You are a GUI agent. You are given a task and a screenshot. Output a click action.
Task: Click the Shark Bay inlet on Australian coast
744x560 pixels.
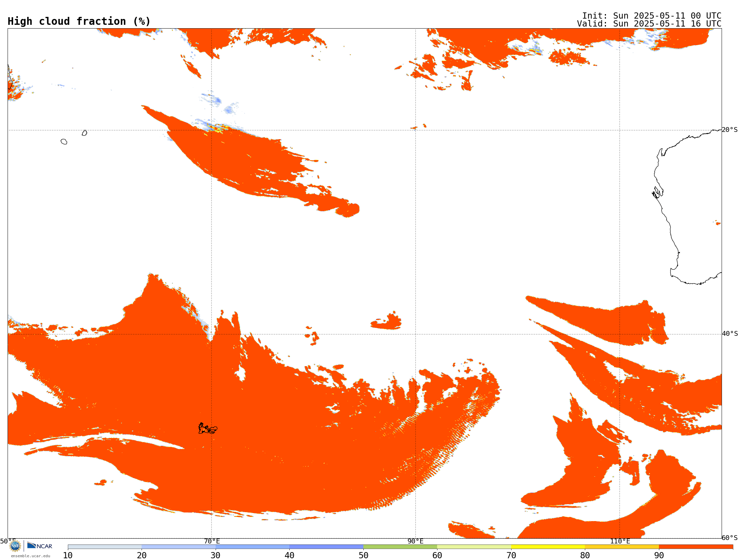657,192
